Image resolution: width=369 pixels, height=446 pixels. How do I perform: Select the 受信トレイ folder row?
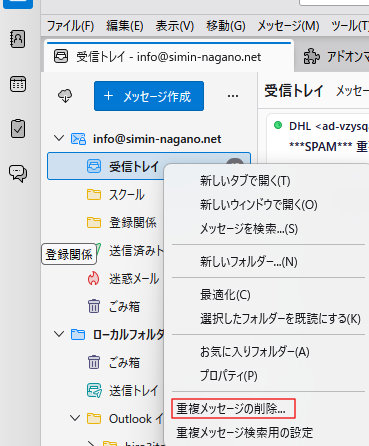tap(149, 166)
